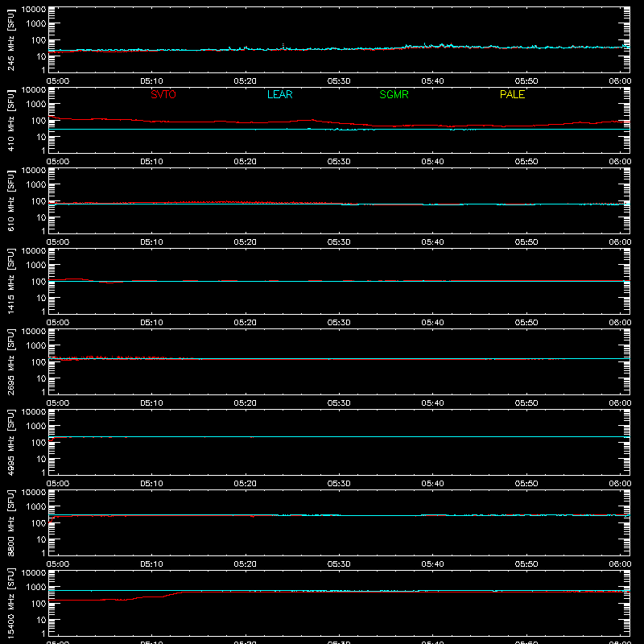644x644 pixels.
Task: Click 05:20 time label under 2695 MHz panel
Action: (x=246, y=403)
